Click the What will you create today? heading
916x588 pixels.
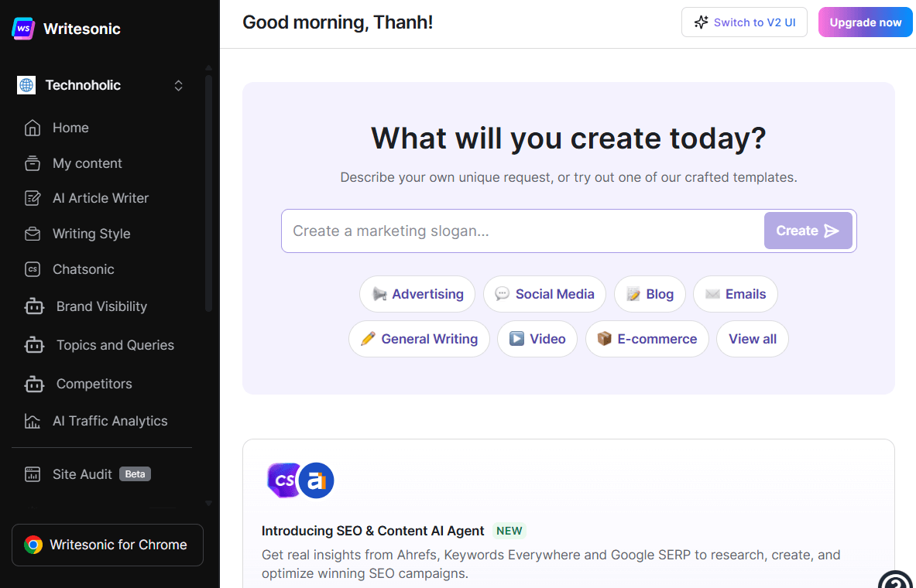click(x=568, y=138)
